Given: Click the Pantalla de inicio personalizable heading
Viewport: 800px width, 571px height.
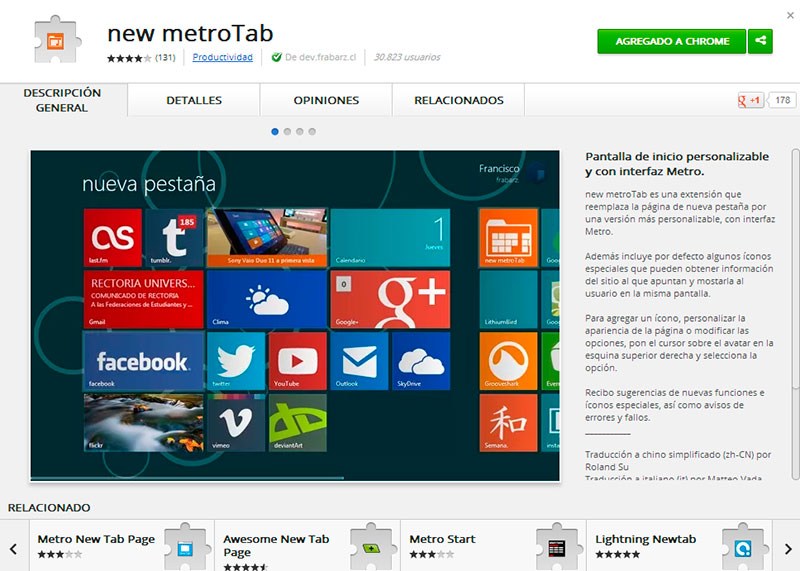Looking at the screenshot, I should click(677, 164).
